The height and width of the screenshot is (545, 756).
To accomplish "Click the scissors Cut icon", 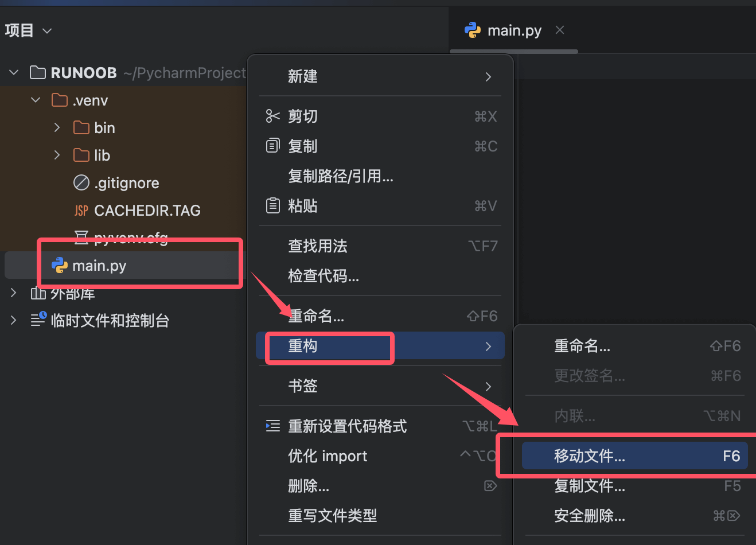I will coord(273,116).
